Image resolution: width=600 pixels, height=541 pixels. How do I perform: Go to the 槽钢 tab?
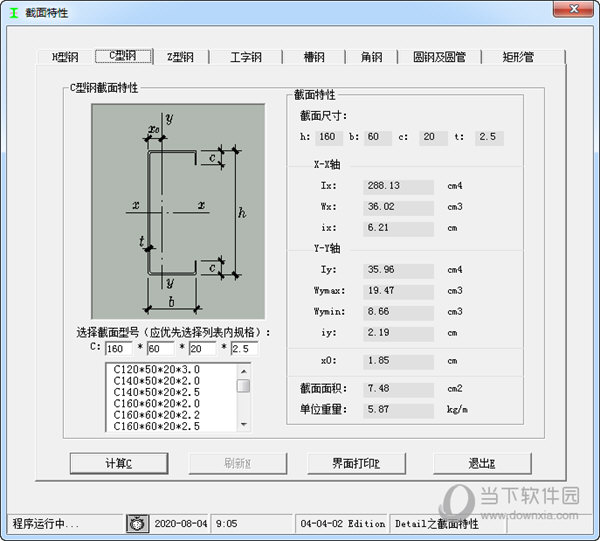click(x=315, y=57)
